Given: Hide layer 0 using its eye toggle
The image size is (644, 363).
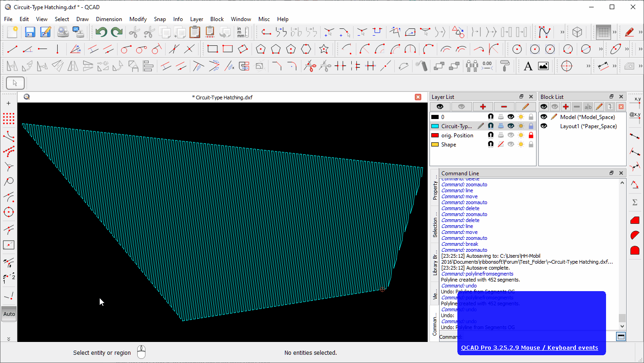Looking at the screenshot, I should click(x=511, y=116).
